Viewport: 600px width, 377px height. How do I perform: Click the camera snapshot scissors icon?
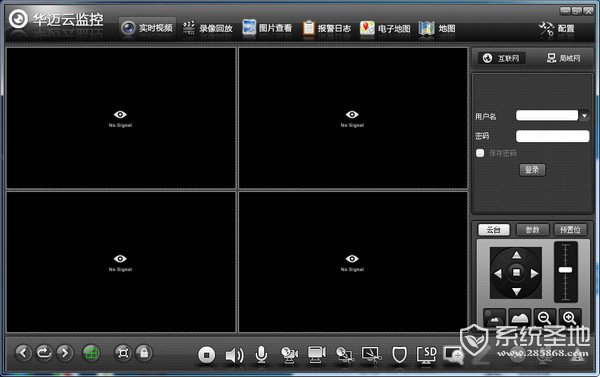point(345,355)
